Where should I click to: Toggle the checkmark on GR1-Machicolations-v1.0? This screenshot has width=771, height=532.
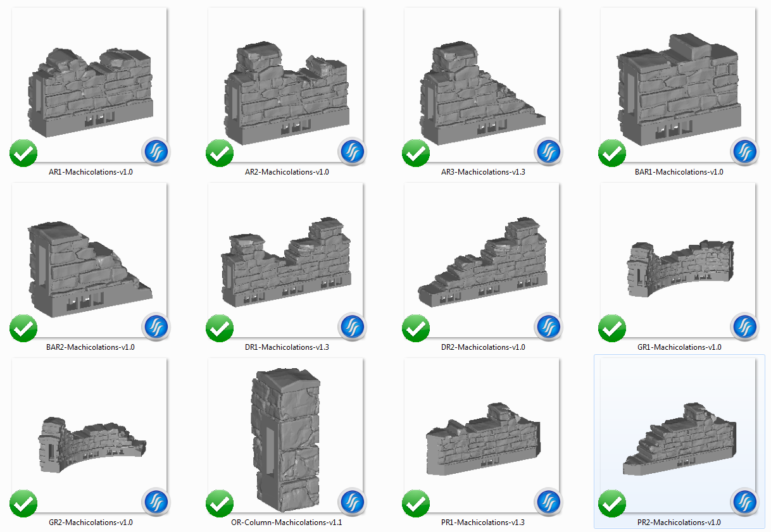[x=612, y=328]
